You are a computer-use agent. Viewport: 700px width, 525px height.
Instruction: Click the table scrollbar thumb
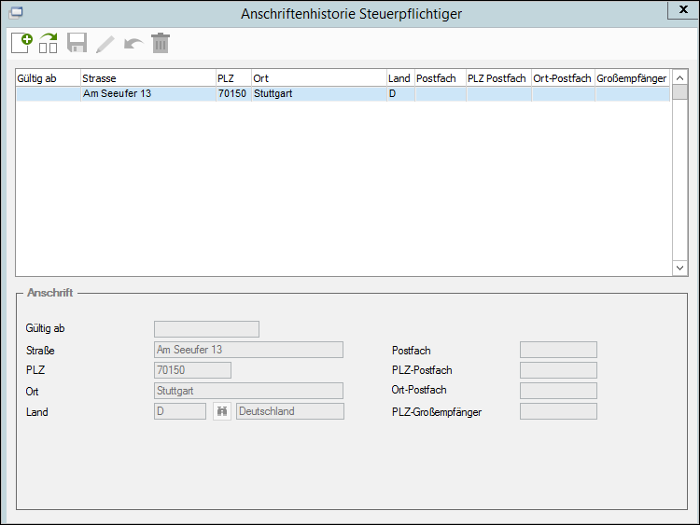point(680,93)
